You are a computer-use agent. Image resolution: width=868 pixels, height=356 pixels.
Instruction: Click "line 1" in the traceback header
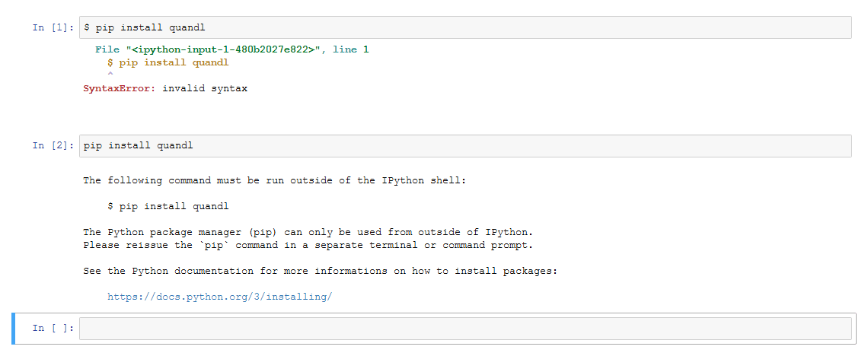coord(350,49)
